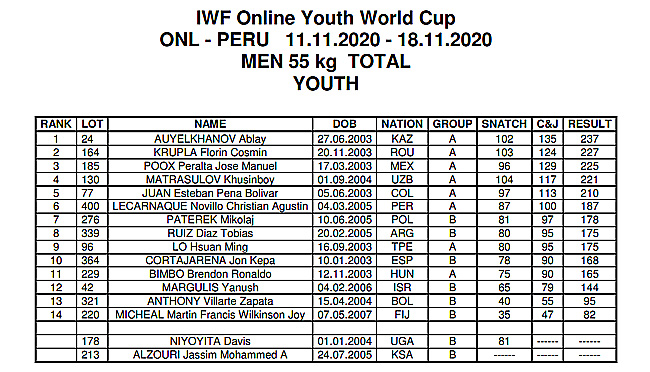The width and height of the screenshot is (650, 372).
Task: Select MARGULIS Yanush's ISR nation cell
Action: click(402, 287)
